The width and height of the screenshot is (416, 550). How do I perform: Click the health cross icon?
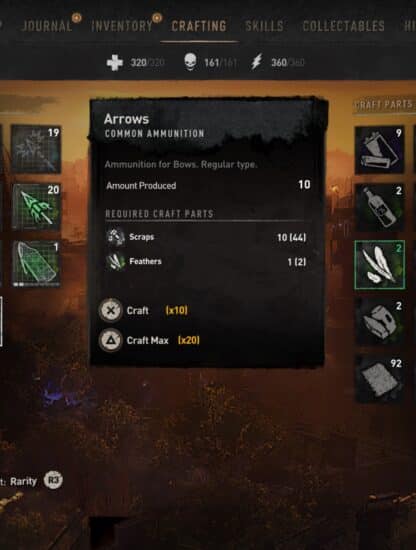[x=115, y=63]
